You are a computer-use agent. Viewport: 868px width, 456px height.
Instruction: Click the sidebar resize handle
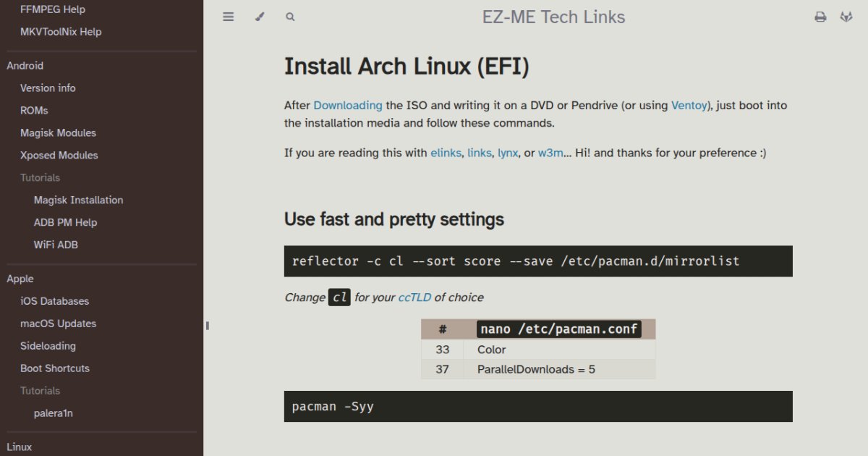pyautogui.click(x=206, y=326)
